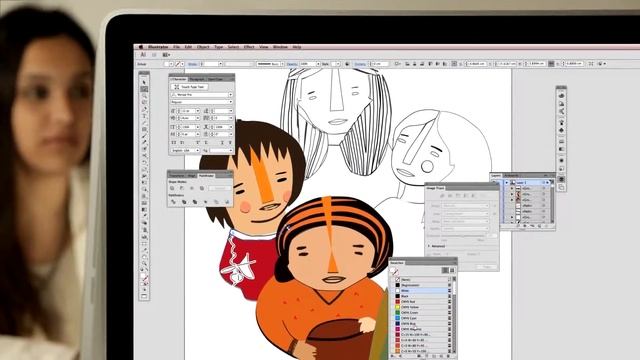Select the CMYK Yellow swatch
Screen dimensions: 640x360
tap(422, 307)
